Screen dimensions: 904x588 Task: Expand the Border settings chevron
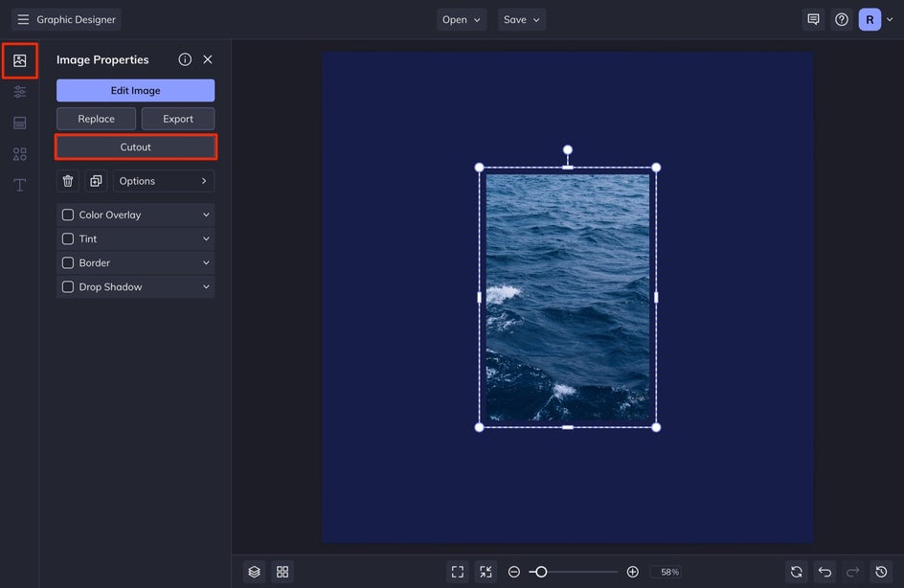206,263
